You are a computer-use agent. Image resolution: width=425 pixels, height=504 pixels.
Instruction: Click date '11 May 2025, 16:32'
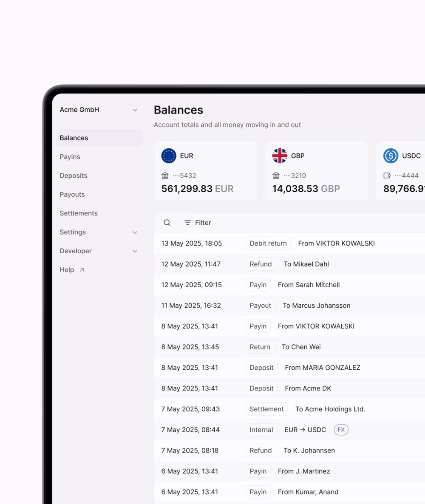point(191,306)
